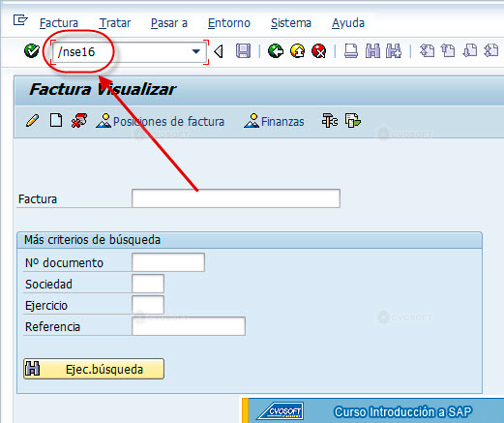Viewport: 504px width, 423px height.
Task: Click the Ejec.búsqueda button
Action: click(94, 369)
